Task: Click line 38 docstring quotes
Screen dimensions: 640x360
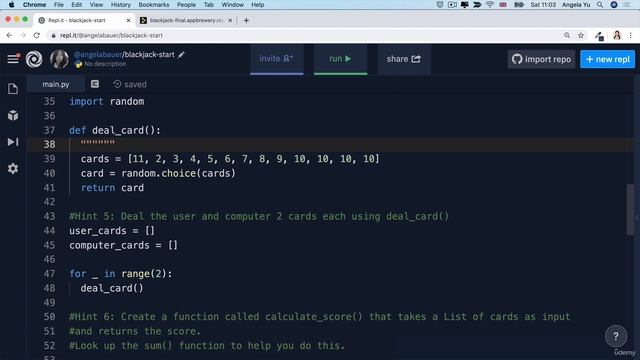Action: tap(98, 143)
